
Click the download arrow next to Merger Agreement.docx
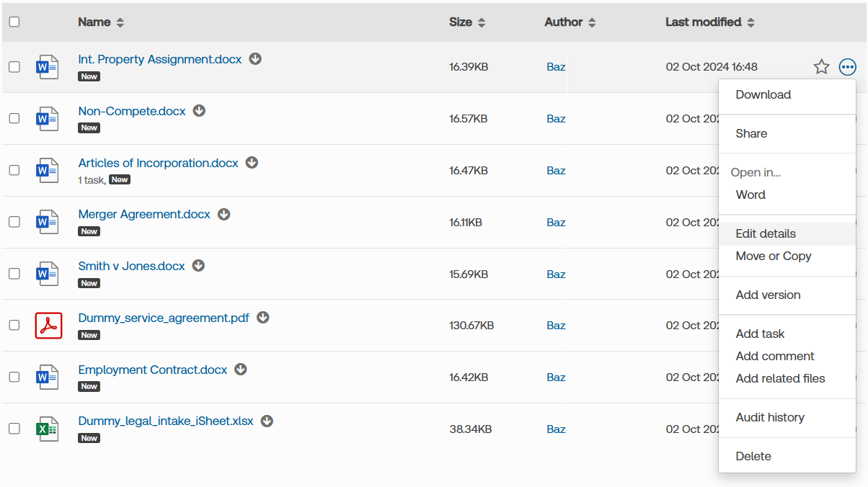tap(224, 215)
